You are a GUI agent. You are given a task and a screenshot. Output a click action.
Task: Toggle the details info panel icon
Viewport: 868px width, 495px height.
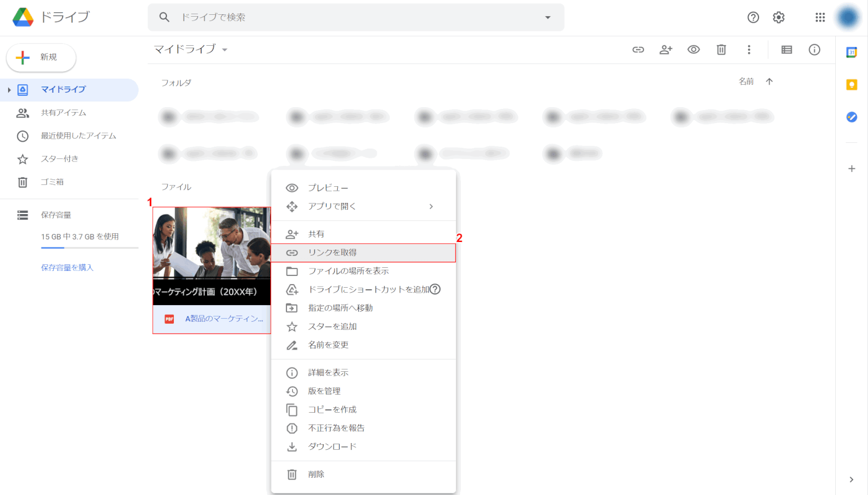(x=814, y=50)
